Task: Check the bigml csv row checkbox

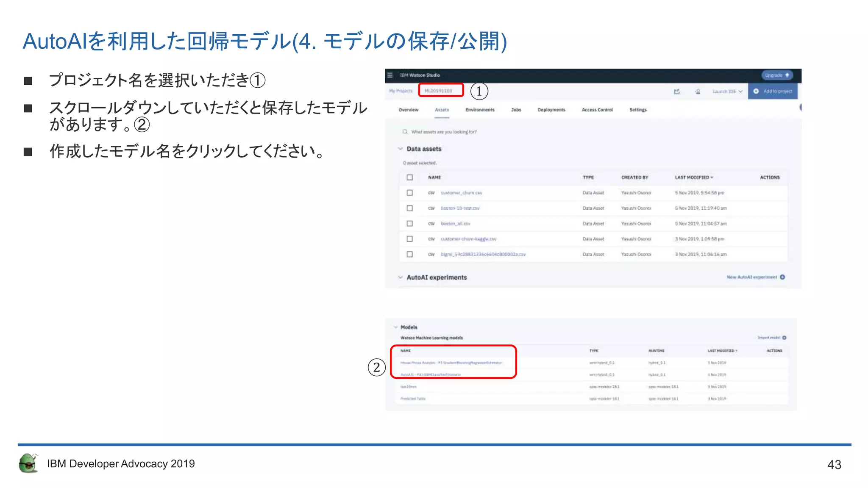Action: point(409,254)
